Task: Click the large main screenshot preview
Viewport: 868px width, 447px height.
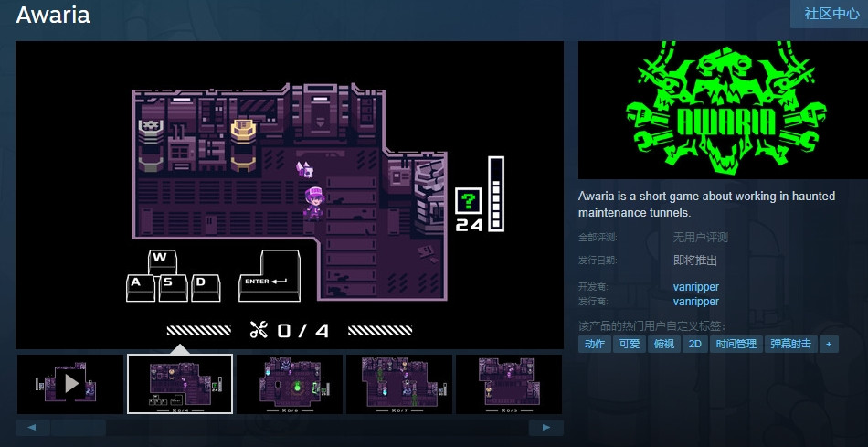Action: point(290,195)
